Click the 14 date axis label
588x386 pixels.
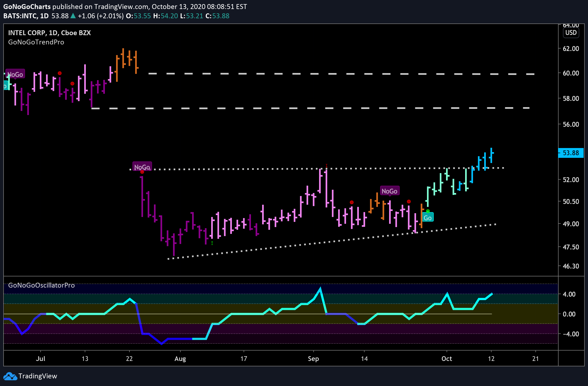(364, 358)
